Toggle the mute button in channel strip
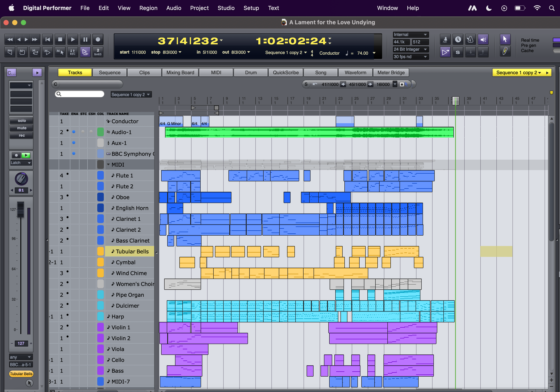 [21, 128]
